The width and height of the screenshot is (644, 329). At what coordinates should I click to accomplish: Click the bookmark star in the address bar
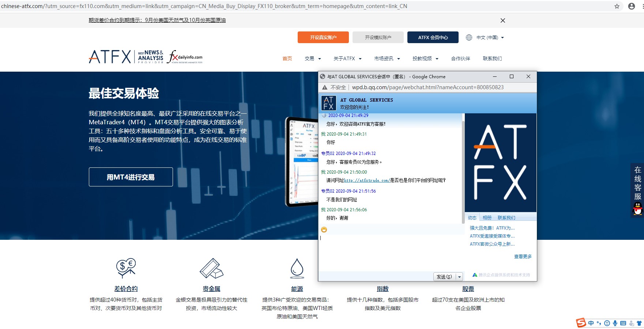[617, 6]
